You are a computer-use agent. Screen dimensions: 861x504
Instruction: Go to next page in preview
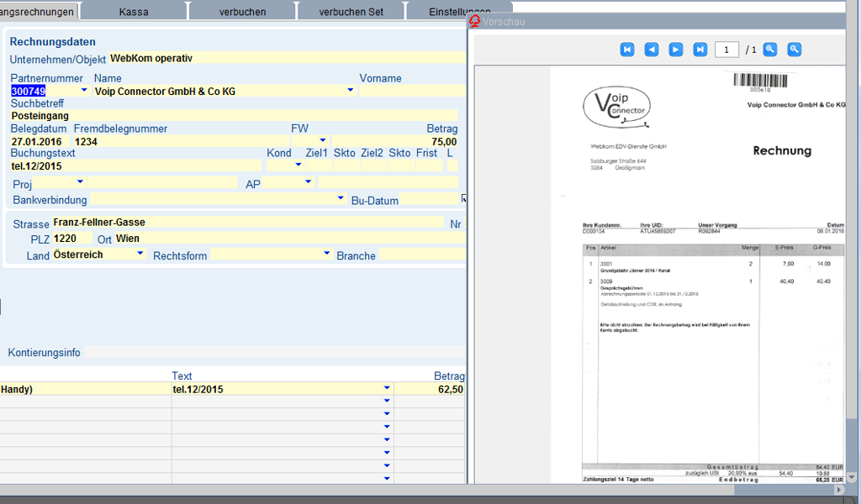(x=676, y=50)
